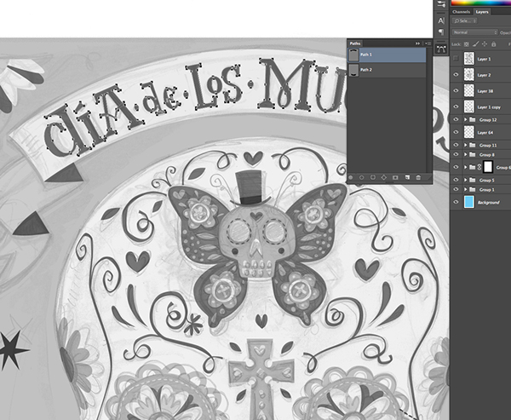Expand Group 8 disclosure triangle

(x=465, y=154)
